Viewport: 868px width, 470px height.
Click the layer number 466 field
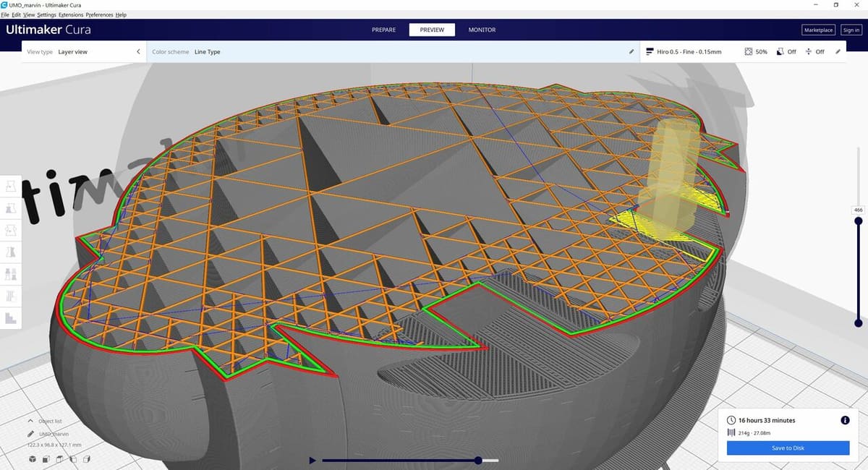(x=859, y=210)
